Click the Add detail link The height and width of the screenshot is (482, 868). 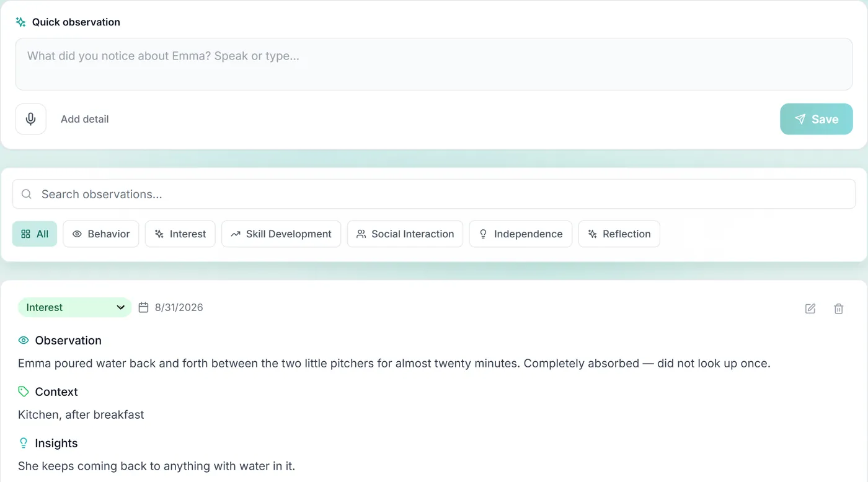point(85,119)
